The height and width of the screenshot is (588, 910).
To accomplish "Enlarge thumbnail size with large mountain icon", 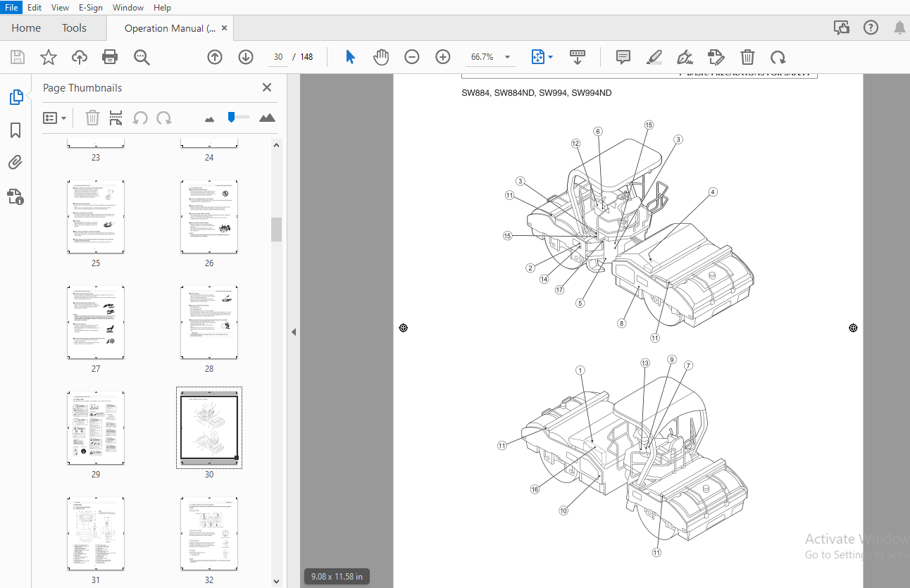I will (x=267, y=118).
